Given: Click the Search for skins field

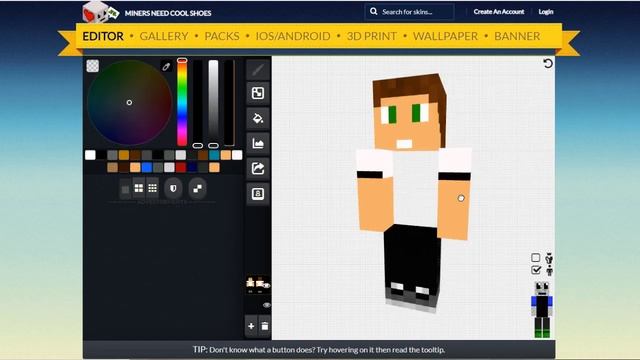Looking at the screenshot, I should coord(409,12).
